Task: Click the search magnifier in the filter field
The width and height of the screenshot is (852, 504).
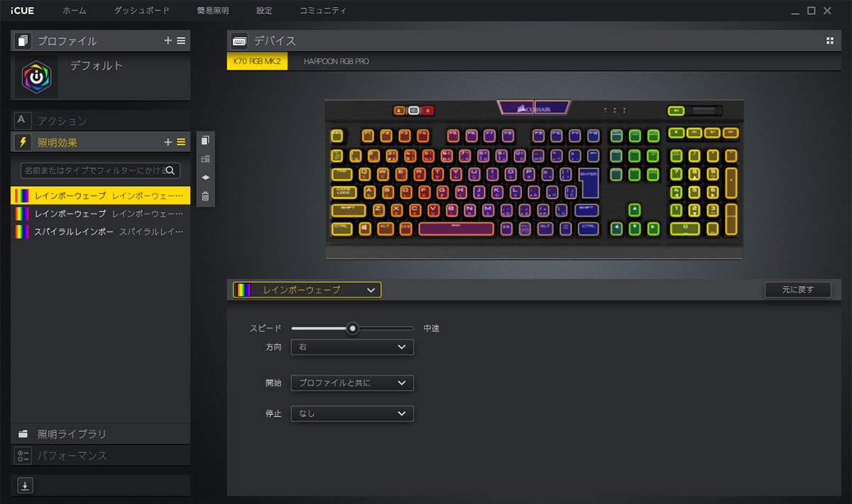Action: [x=171, y=170]
